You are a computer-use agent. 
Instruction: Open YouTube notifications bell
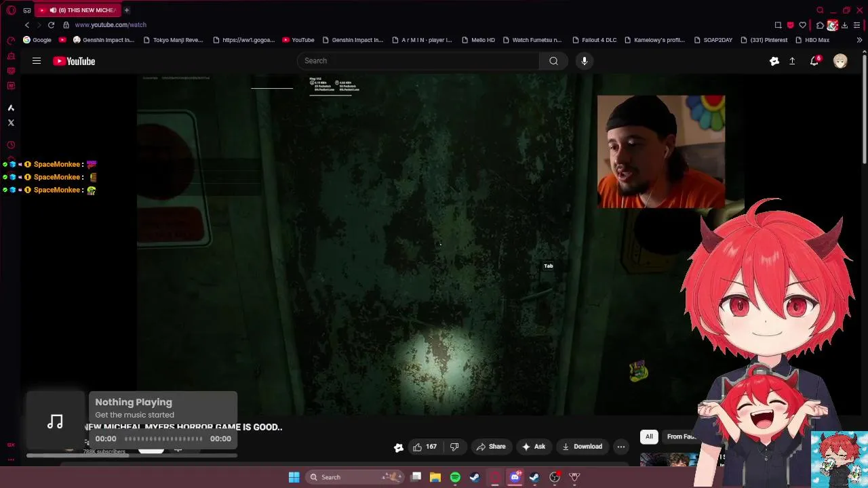[x=814, y=61]
